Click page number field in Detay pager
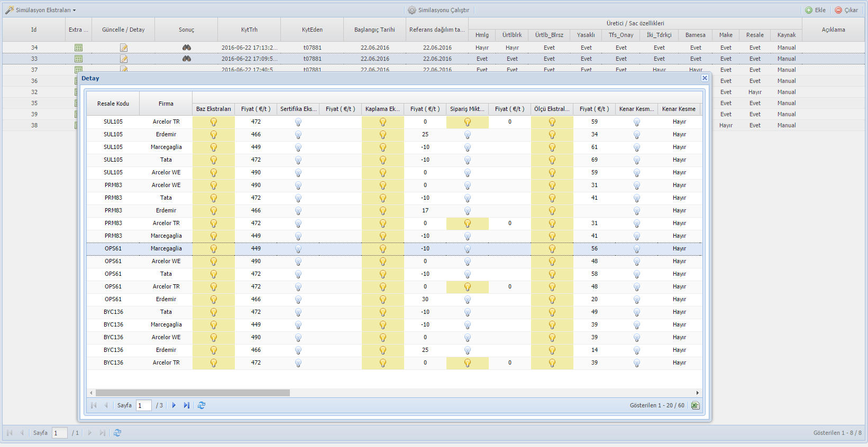Image resolution: width=868 pixels, height=447 pixels. (144, 405)
